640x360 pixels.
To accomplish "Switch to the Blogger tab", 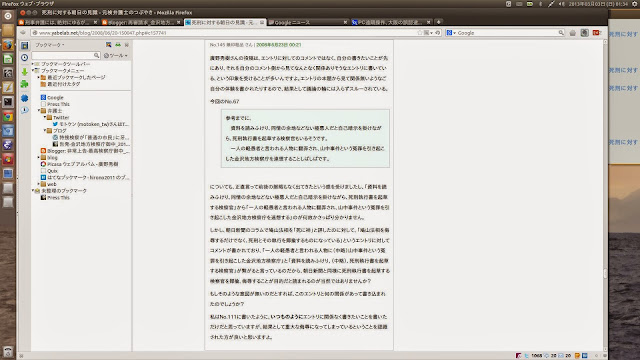I will click(141, 22).
